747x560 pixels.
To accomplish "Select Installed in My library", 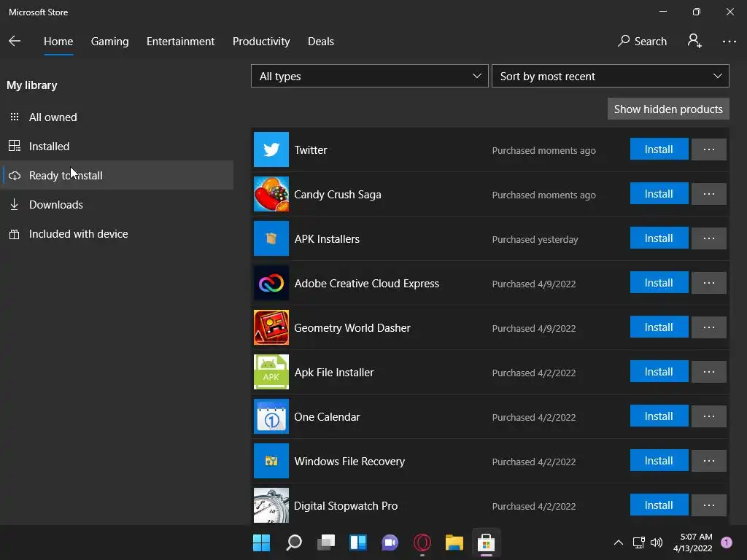I will pos(117,146).
